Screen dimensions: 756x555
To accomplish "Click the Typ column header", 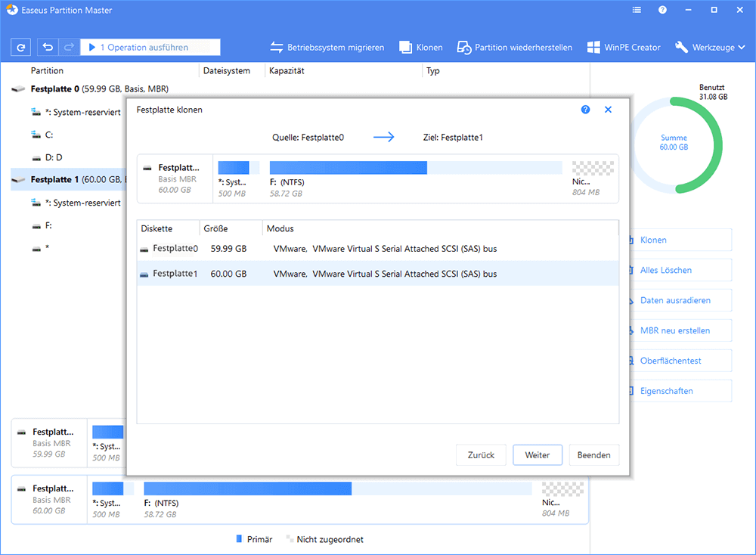I will point(432,71).
